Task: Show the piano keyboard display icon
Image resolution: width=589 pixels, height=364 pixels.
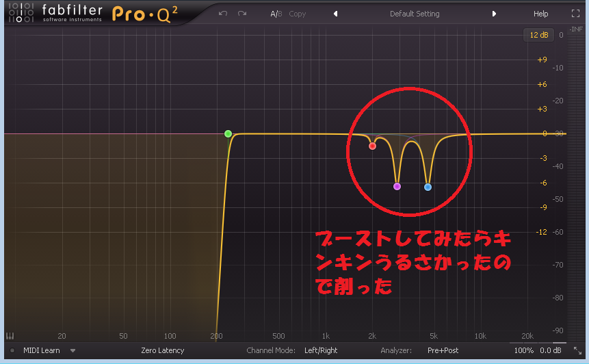Action: click(10, 336)
